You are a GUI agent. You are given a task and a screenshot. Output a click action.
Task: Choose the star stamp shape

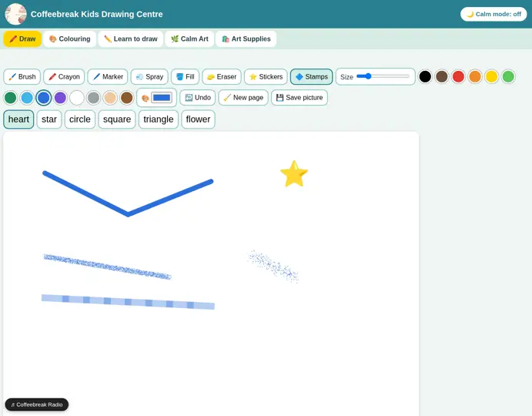(49, 119)
